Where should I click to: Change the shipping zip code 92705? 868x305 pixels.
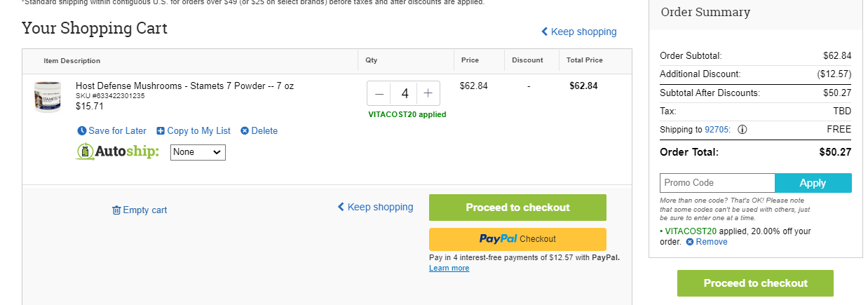[x=717, y=130]
